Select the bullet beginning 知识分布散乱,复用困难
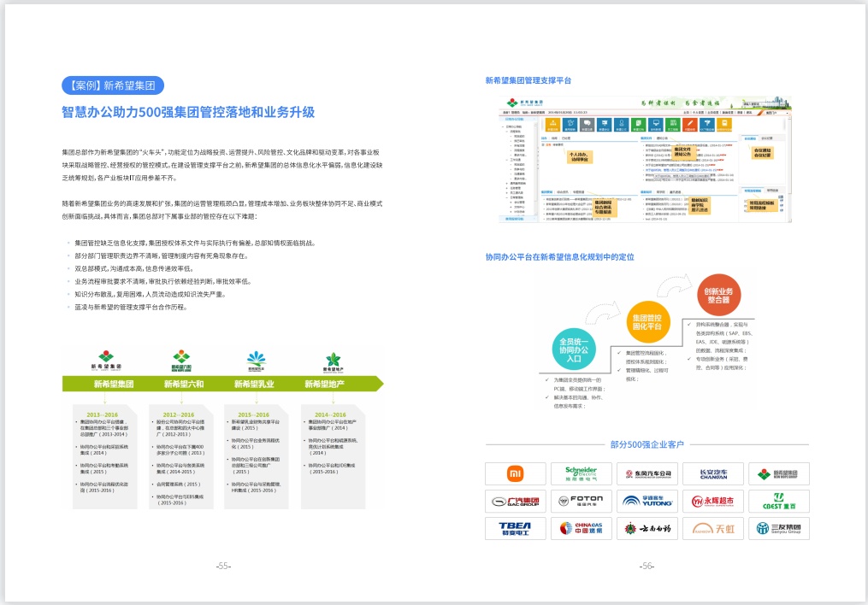Viewport: 868px width, 605px height. 150,294
